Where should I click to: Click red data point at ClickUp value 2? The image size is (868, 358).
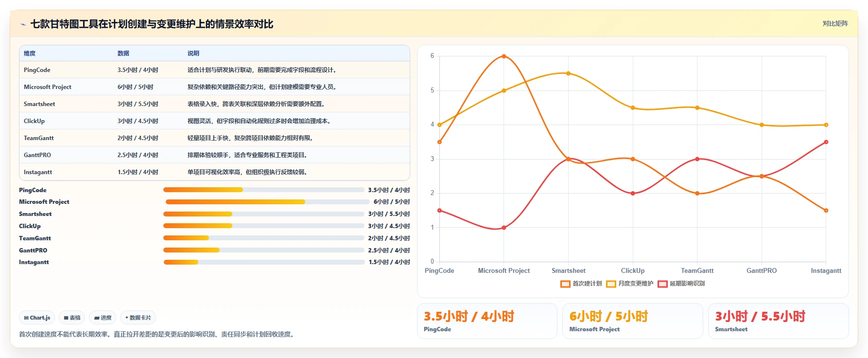(633, 194)
